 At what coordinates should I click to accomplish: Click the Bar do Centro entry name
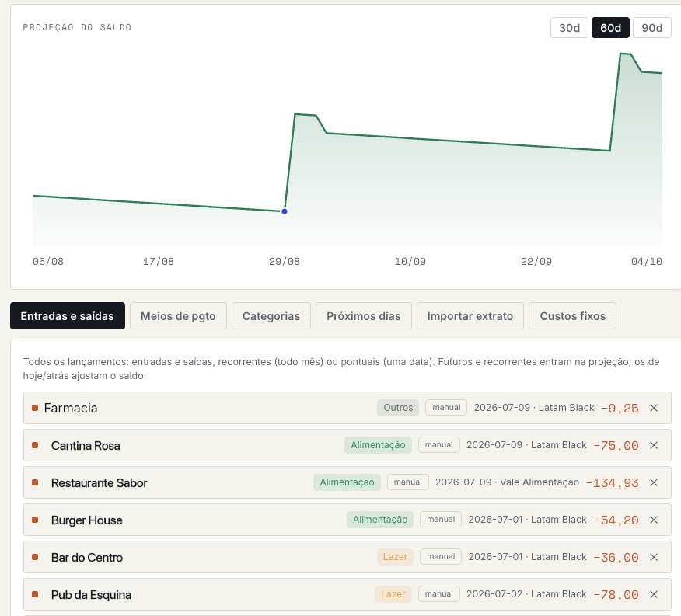click(87, 558)
